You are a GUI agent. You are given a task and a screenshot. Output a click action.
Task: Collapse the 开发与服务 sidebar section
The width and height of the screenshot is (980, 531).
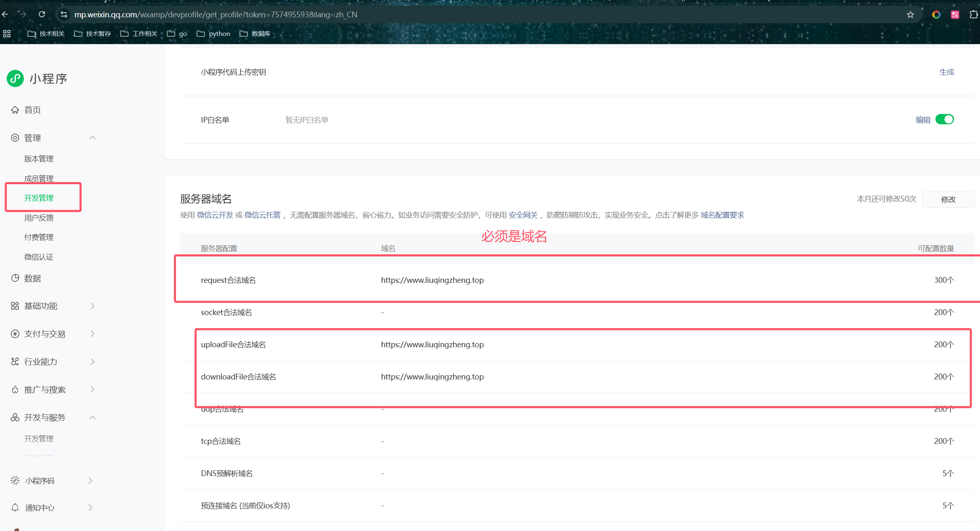(92, 417)
